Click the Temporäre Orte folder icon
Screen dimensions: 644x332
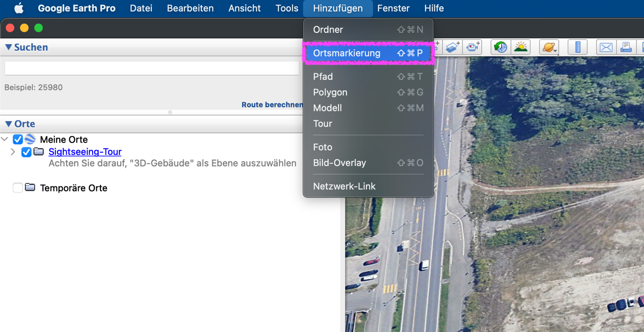30,187
